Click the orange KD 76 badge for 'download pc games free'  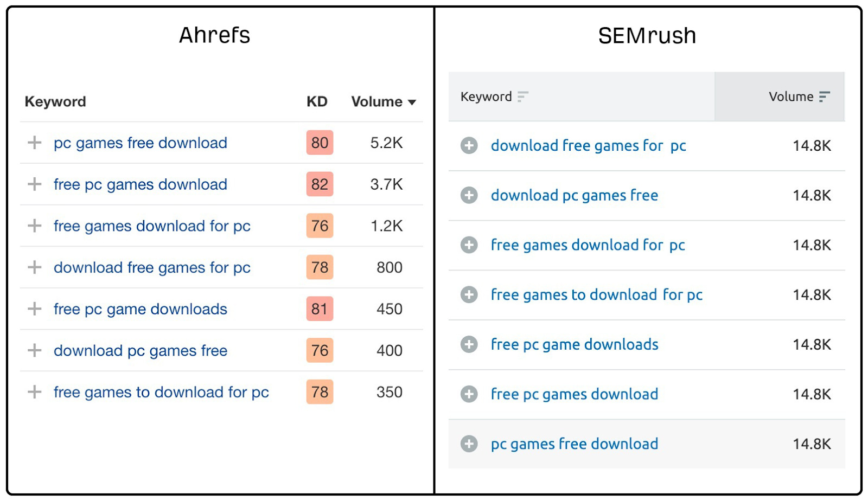[x=320, y=350]
